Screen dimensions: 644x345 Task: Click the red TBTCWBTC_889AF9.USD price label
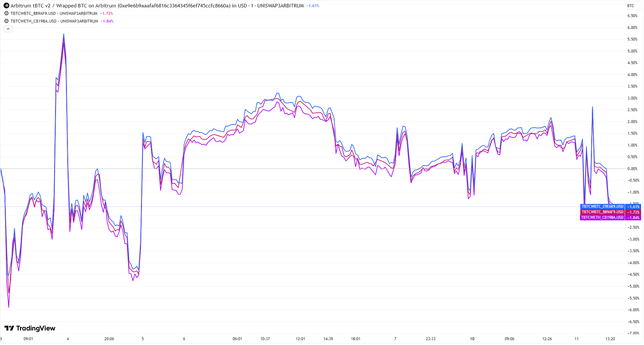point(602,212)
